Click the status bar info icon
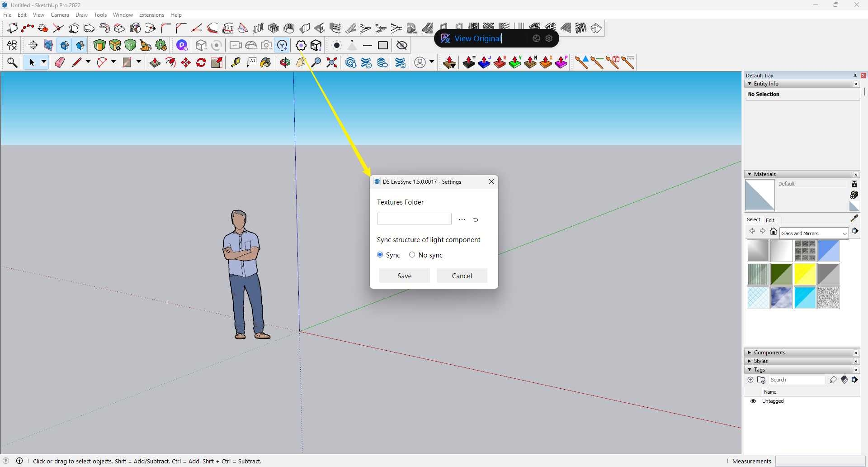This screenshot has width=868, height=467. (x=19, y=461)
